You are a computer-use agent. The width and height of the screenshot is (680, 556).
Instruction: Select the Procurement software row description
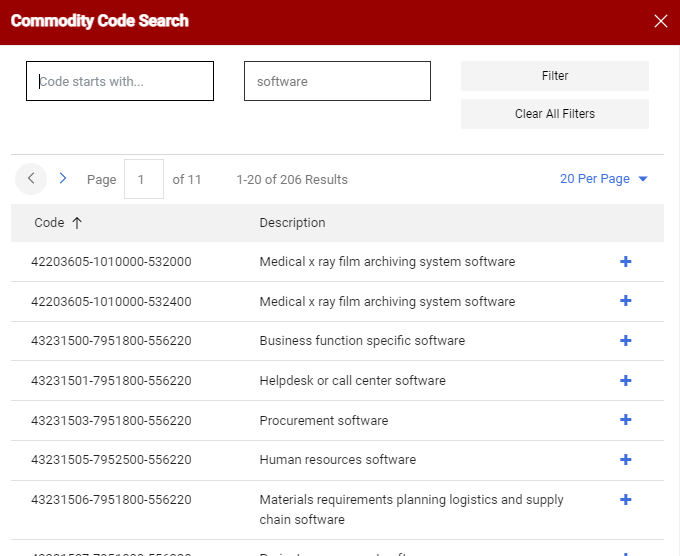(x=323, y=421)
